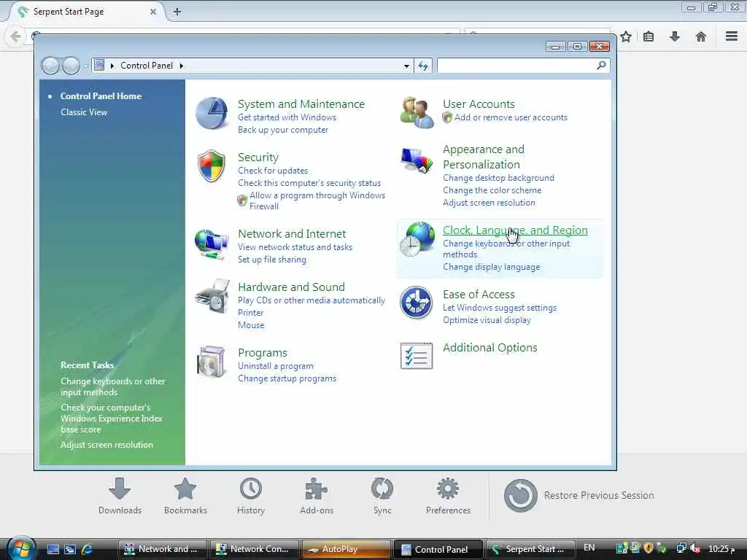Go back using Control Panel back arrow

pos(50,66)
